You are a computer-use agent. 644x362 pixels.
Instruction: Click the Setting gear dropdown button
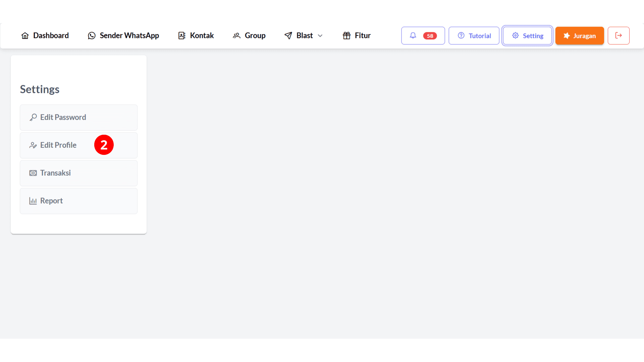click(x=528, y=35)
